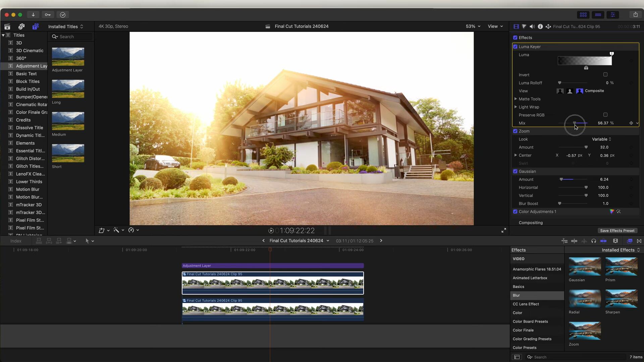644x362 pixels.
Task: Select the Prism effect thumbnail
Action: [621, 266]
